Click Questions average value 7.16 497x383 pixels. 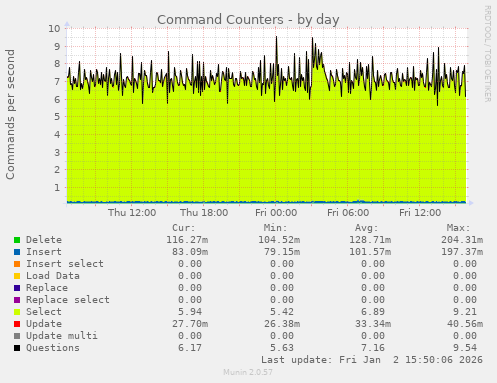coord(373,348)
